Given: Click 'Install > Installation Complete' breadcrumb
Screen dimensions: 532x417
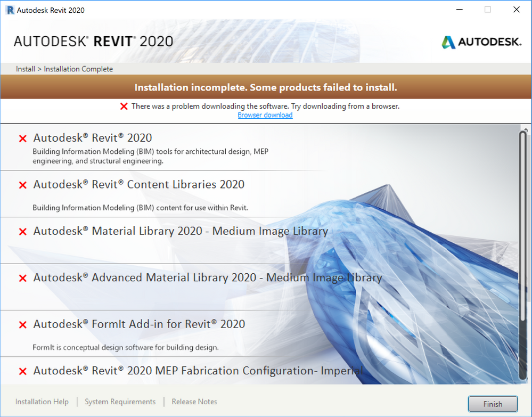Looking at the screenshot, I should pyautogui.click(x=64, y=69).
